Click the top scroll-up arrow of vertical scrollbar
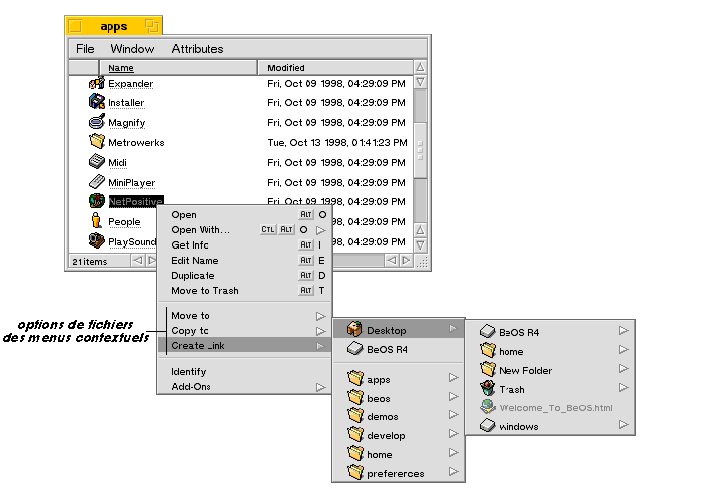Viewport: 704px width, 488px height. 420,67
